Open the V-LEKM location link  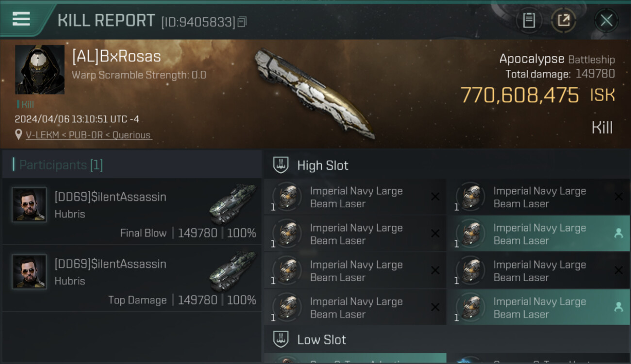[88, 135]
